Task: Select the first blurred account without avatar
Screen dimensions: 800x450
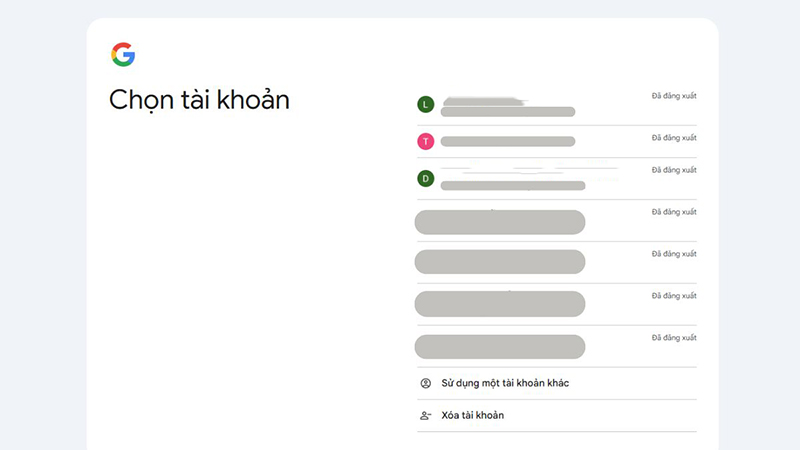Action: 500,222
